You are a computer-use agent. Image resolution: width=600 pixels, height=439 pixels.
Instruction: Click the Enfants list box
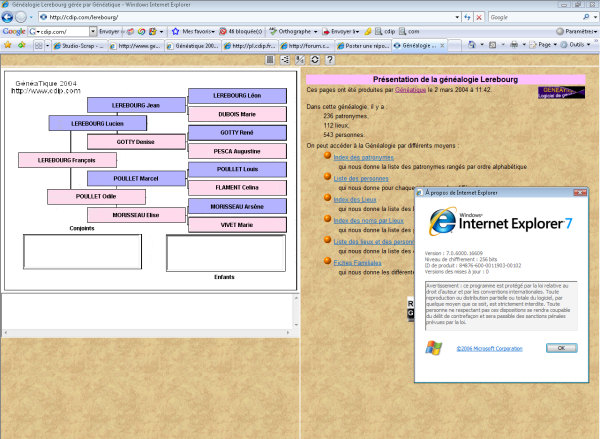pos(226,253)
